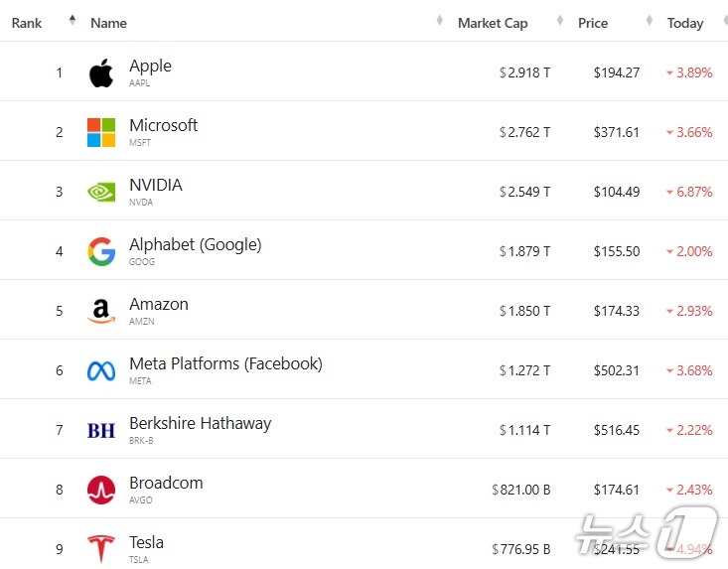Click Apple's $2.918 T market cap
This screenshot has width=728, height=569.
click(x=525, y=72)
